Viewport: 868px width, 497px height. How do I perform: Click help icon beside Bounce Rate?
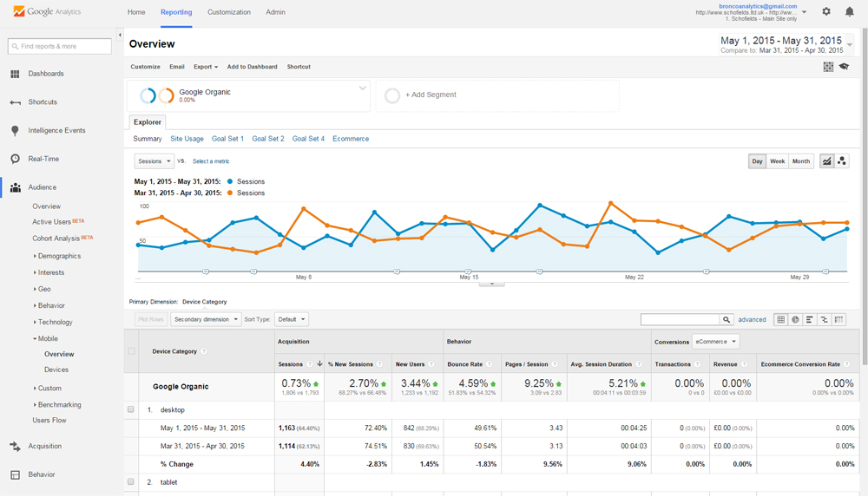pyautogui.click(x=489, y=364)
